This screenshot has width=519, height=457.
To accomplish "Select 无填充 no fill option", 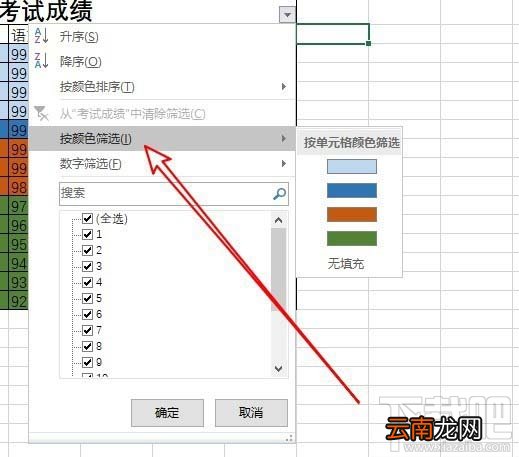I will [346, 264].
